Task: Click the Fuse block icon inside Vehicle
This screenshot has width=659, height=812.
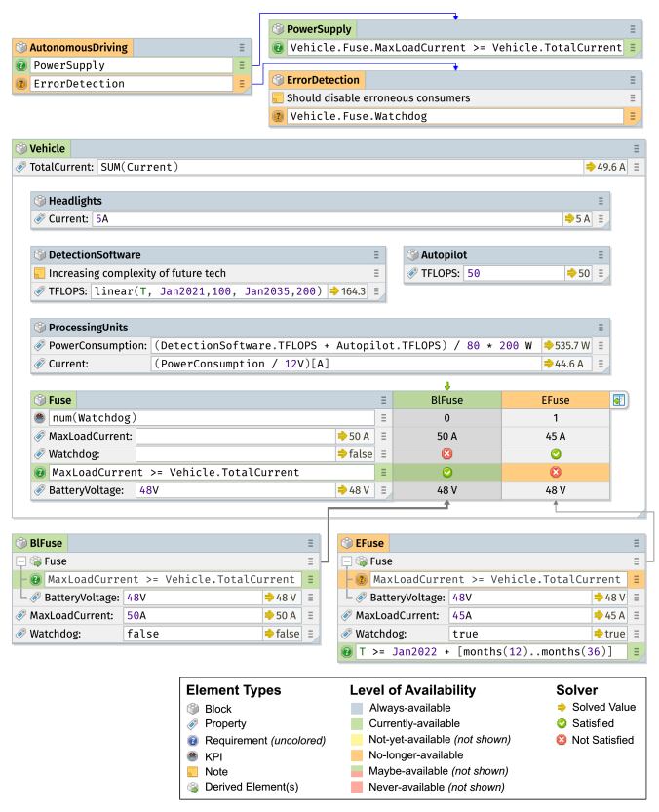Action: click(x=39, y=400)
